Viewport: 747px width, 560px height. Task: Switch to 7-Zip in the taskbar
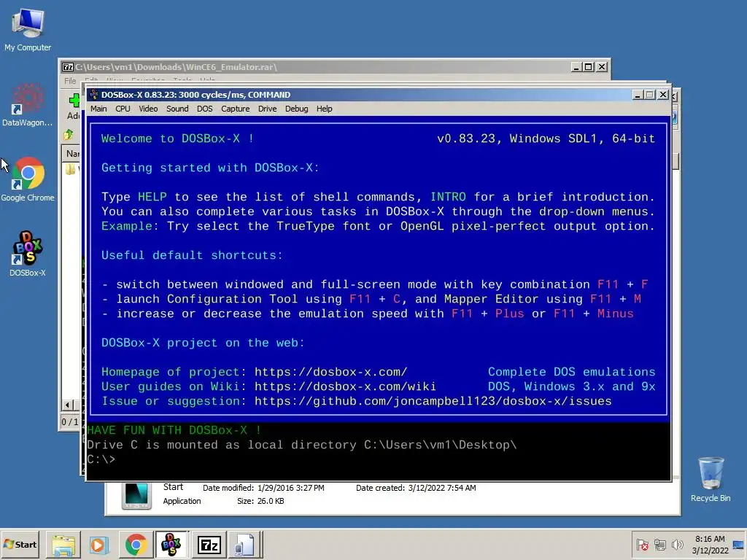pos(209,544)
